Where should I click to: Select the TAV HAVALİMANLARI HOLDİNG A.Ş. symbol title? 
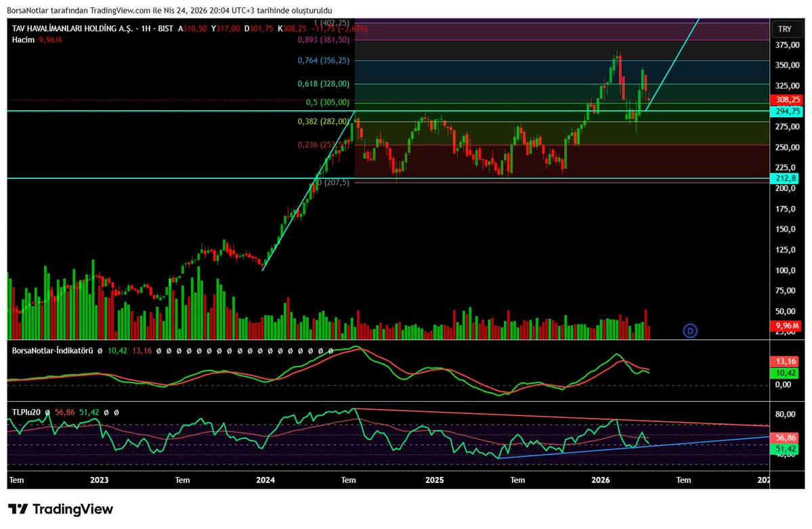click(72, 28)
